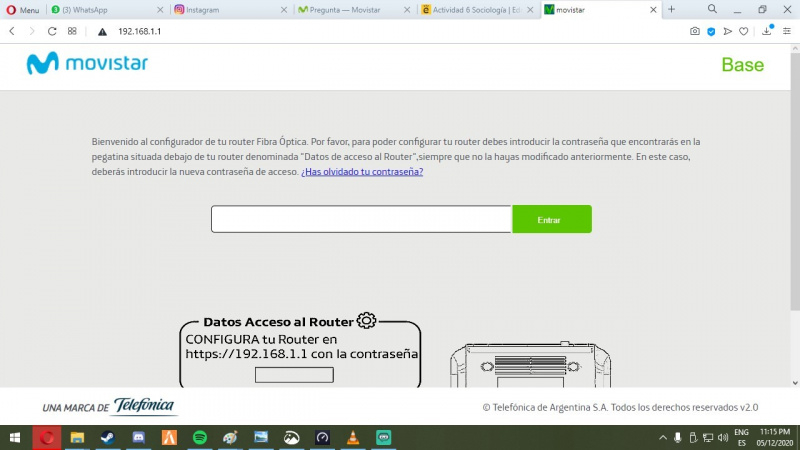
Task: Open the network tray icon
Action: point(708,438)
